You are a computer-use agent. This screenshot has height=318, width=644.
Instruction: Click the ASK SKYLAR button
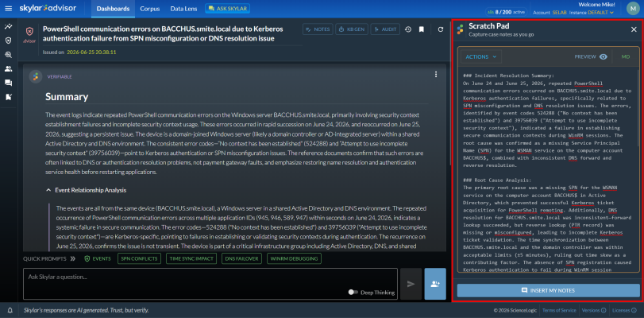228,8
